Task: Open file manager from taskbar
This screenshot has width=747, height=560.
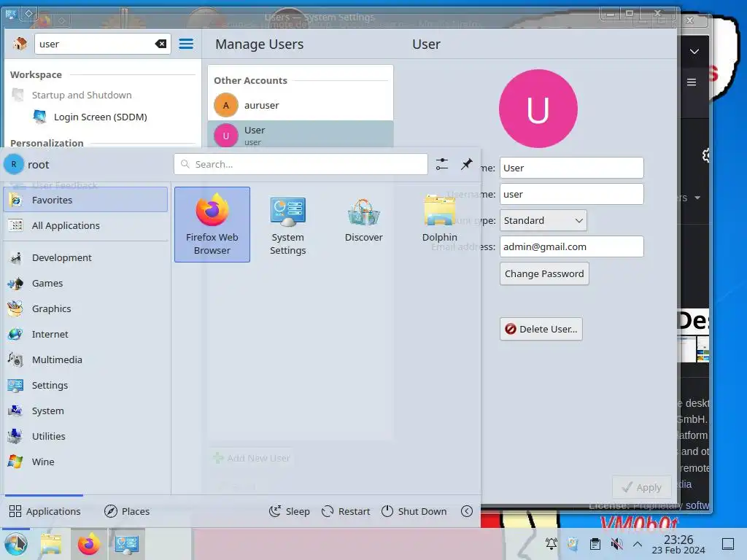Action: pos(51,544)
